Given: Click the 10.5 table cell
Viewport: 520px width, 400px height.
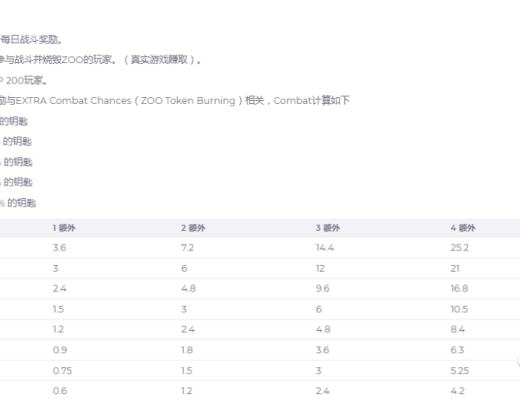Looking at the screenshot, I should (459, 309).
